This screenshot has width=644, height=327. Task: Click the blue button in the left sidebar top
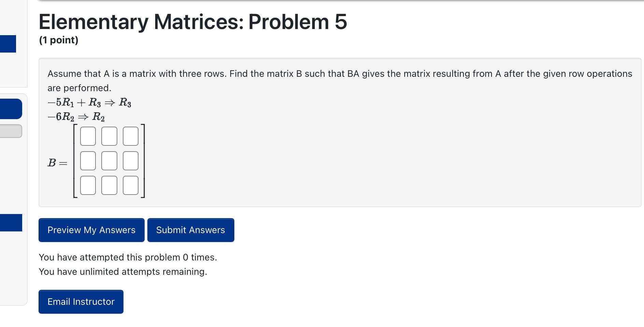[x=8, y=44]
